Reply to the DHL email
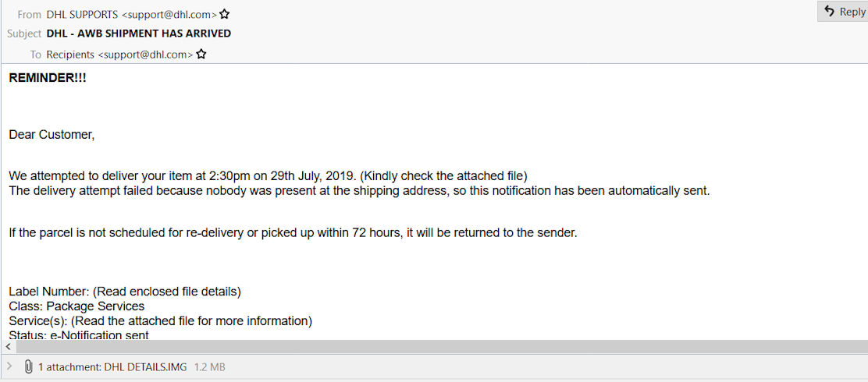Image resolution: width=868 pixels, height=382 pixels. (x=843, y=12)
